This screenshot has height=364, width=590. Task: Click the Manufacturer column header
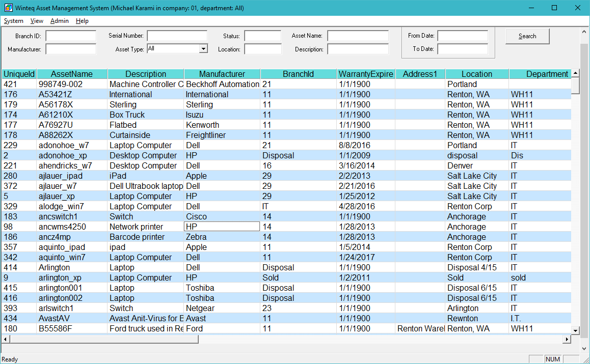point(222,74)
